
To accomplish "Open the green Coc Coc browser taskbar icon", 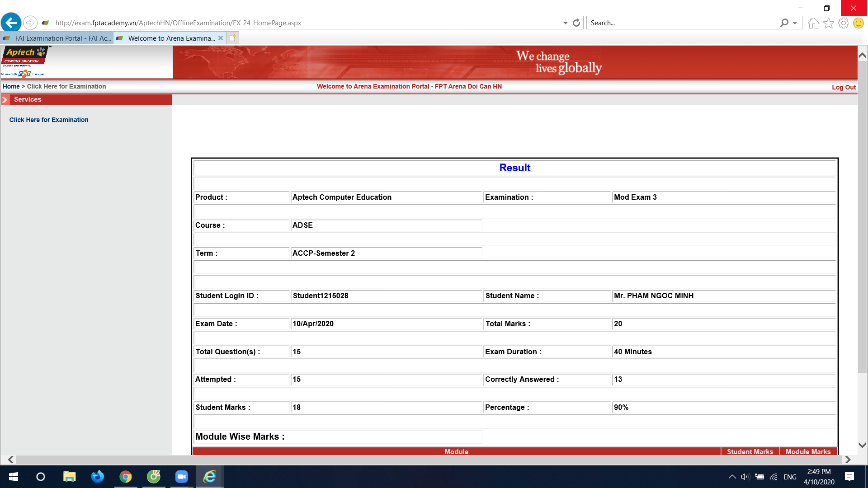I will pyautogui.click(x=154, y=477).
